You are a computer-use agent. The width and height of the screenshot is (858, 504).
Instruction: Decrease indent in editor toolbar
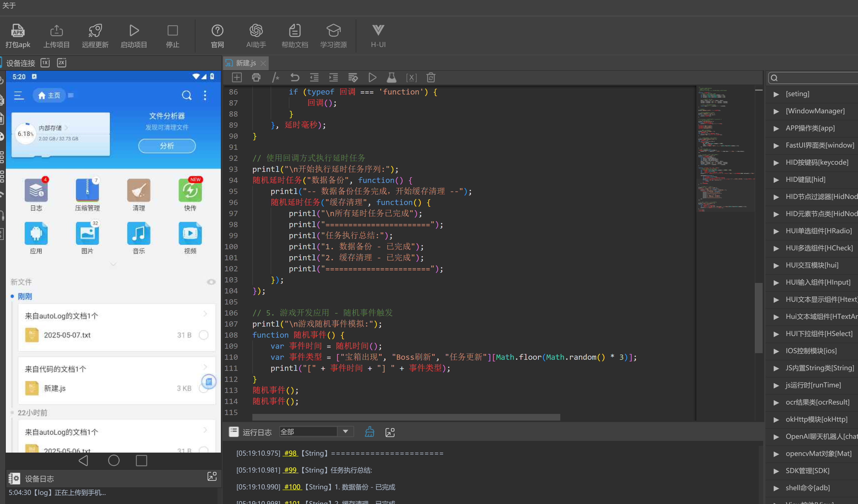point(314,78)
